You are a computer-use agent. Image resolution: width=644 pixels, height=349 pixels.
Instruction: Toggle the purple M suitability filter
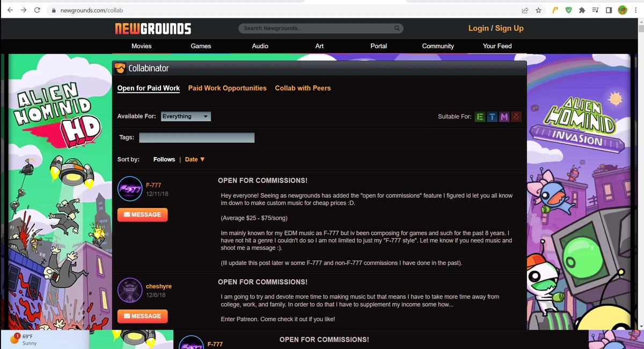click(x=504, y=116)
